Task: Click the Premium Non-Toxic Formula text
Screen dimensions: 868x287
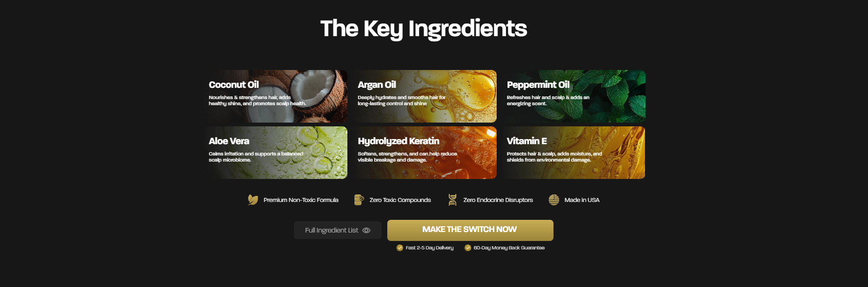Action: pos(301,200)
